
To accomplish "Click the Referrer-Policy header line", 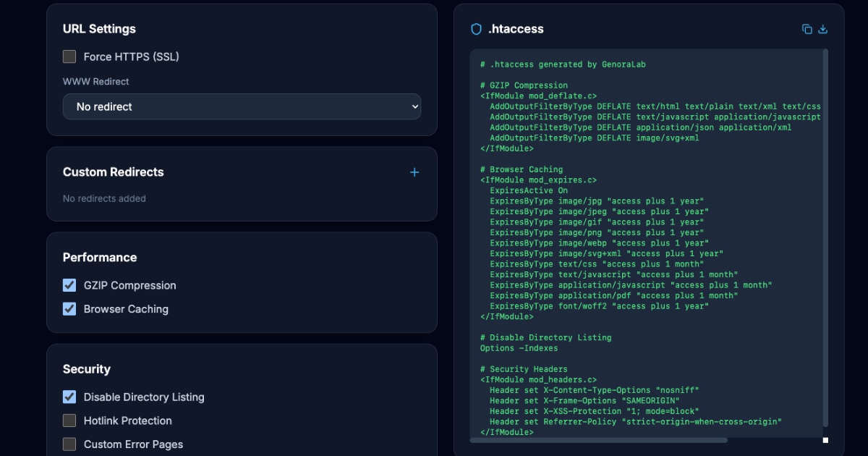I will [636, 421].
